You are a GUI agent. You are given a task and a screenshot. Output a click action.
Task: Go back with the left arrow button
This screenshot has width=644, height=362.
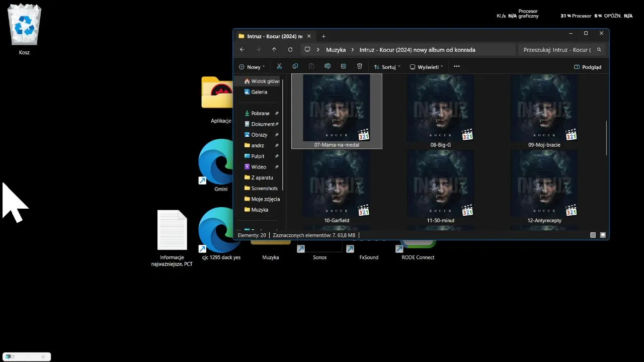[x=242, y=50]
